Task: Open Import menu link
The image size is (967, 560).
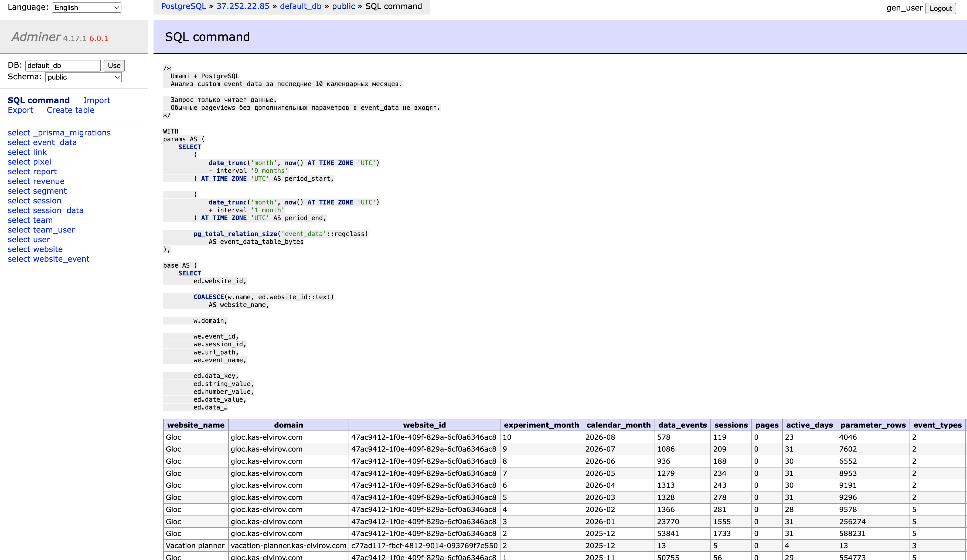Action: coord(97,100)
